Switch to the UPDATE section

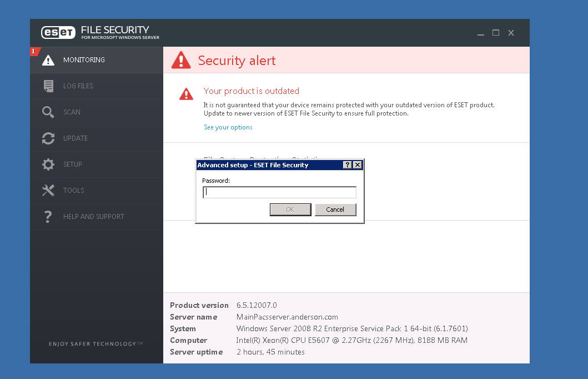[x=97, y=138]
